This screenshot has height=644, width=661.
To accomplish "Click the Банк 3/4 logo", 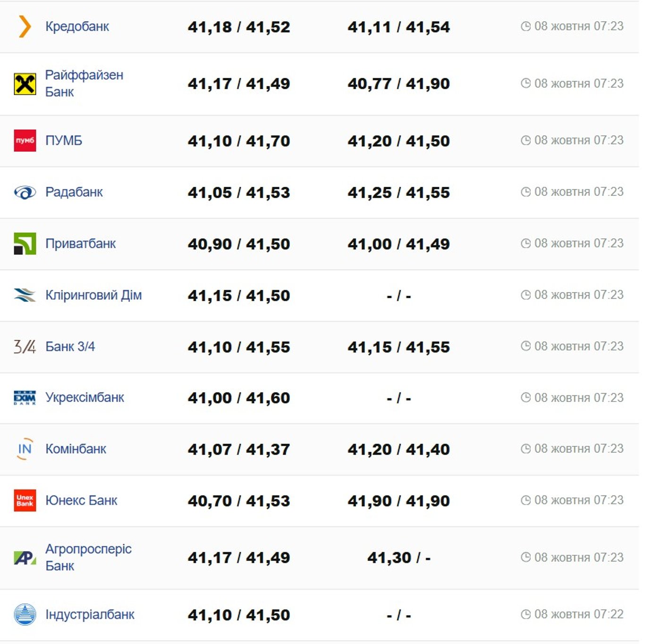I will 25,347.
